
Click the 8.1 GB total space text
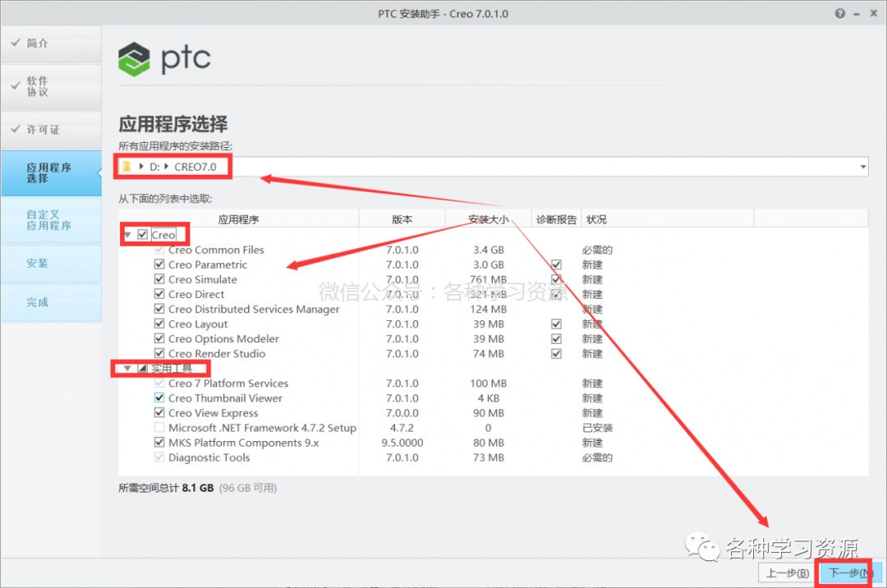point(198,488)
